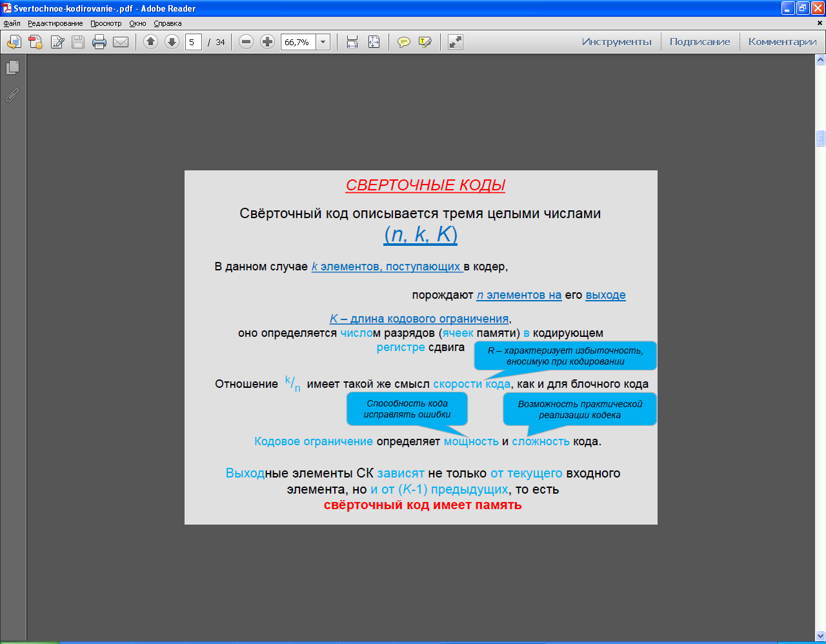Click the vertical scrollbar thumb
Viewport: 826px width, 644px height.
[821, 138]
